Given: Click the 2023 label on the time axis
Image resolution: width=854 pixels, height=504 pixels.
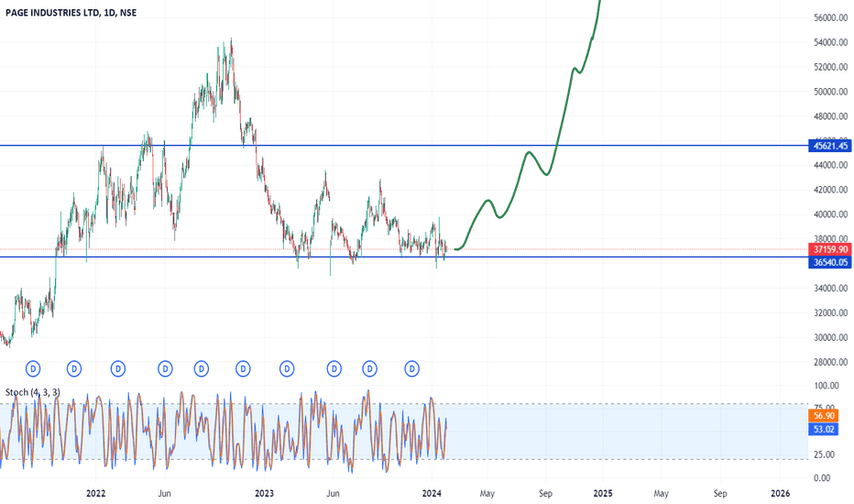Looking at the screenshot, I should coord(265,494).
